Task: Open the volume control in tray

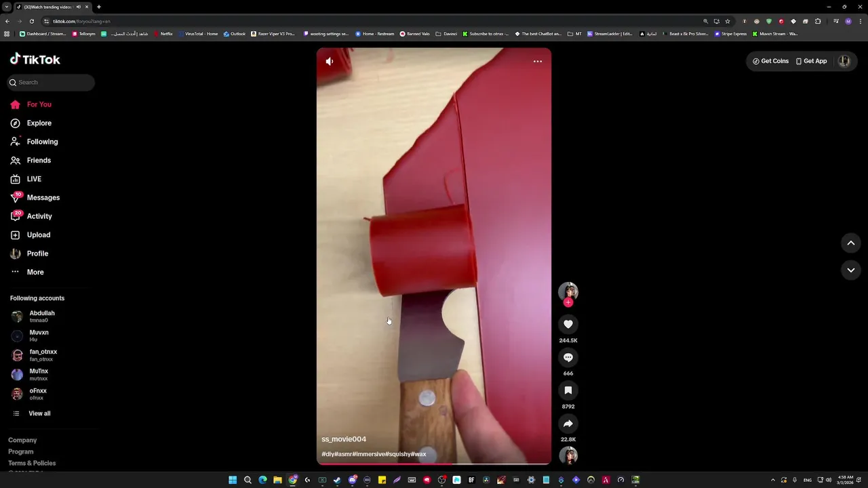Action: 829,480
